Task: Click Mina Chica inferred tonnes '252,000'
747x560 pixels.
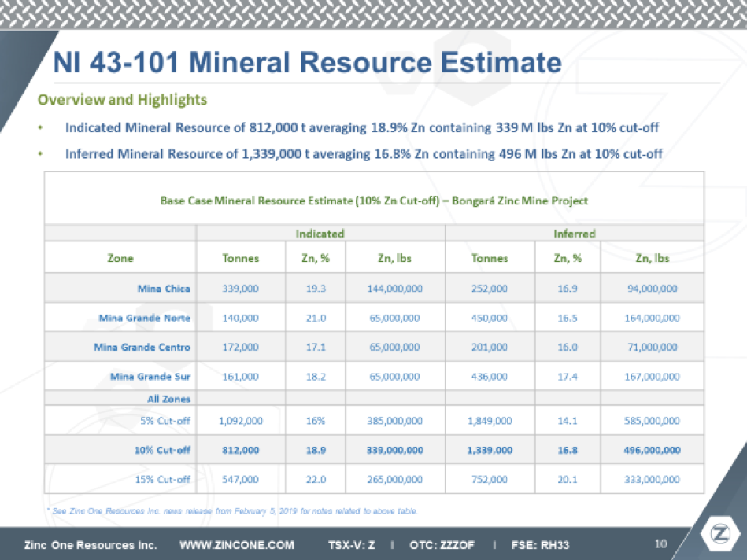Action: (490, 289)
